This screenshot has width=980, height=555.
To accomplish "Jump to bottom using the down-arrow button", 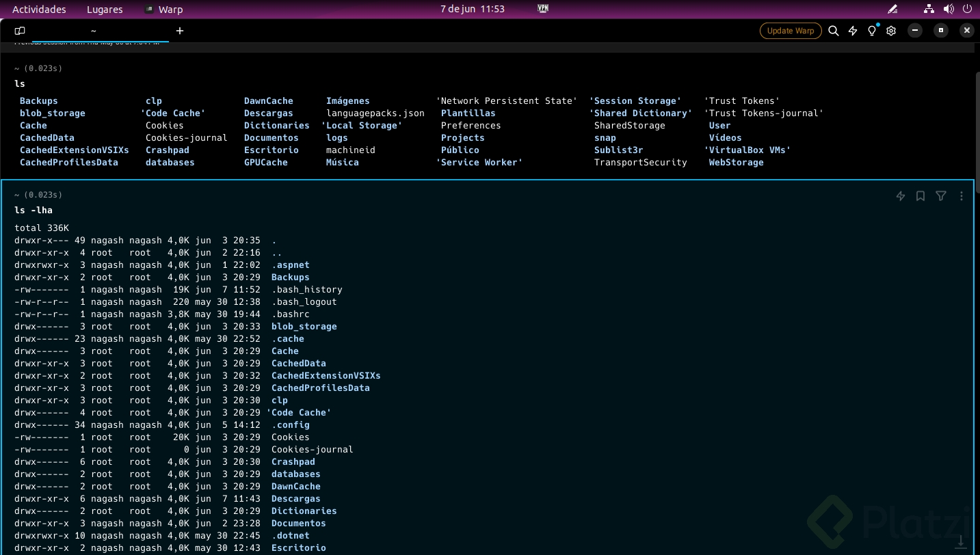I will tap(961, 541).
